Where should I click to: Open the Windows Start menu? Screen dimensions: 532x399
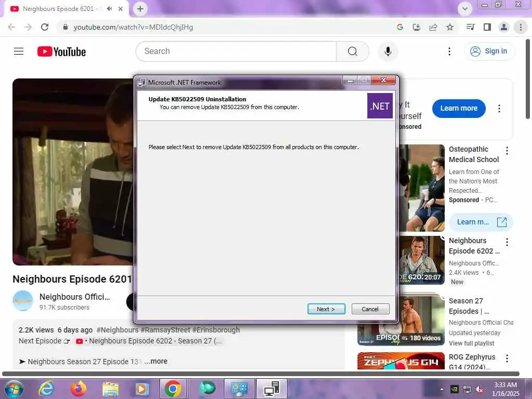14,389
